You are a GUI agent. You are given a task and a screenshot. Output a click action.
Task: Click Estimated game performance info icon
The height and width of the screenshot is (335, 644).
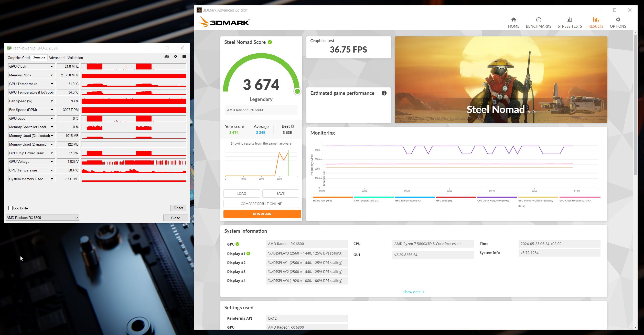coord(384,93)
